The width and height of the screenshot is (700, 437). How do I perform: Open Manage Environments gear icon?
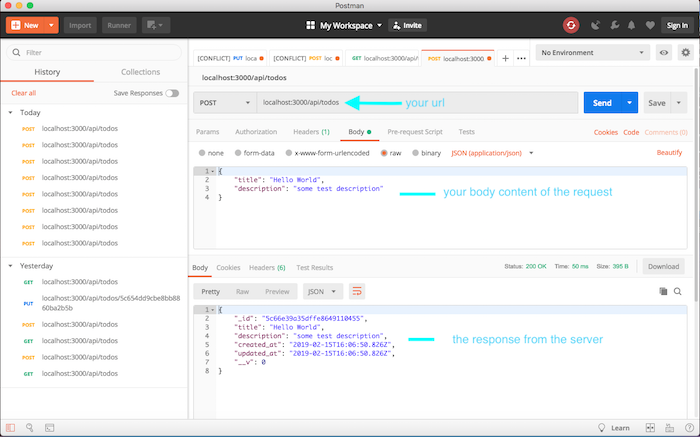683,53
